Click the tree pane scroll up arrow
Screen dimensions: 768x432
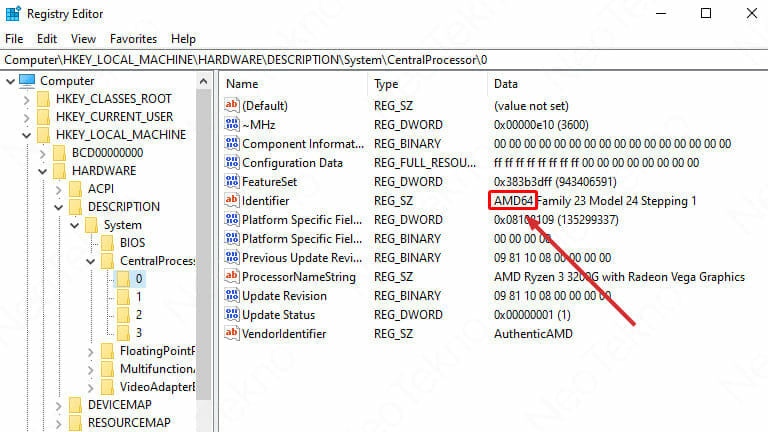pos(204,81)
